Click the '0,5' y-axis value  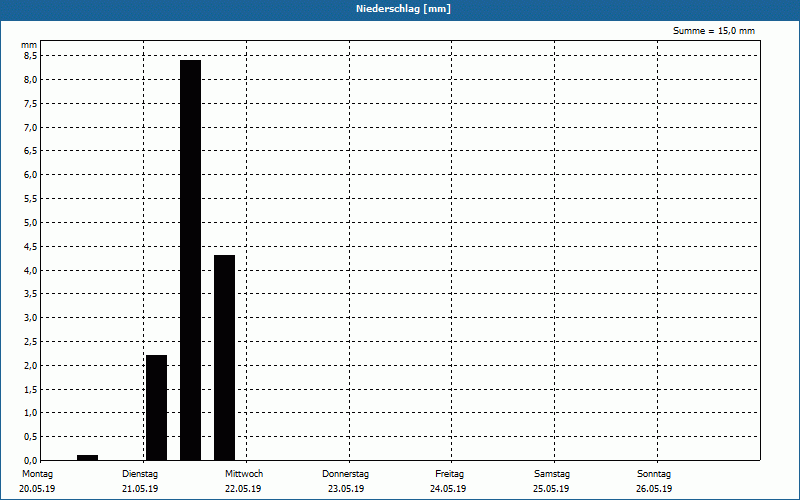click(31, 437)
